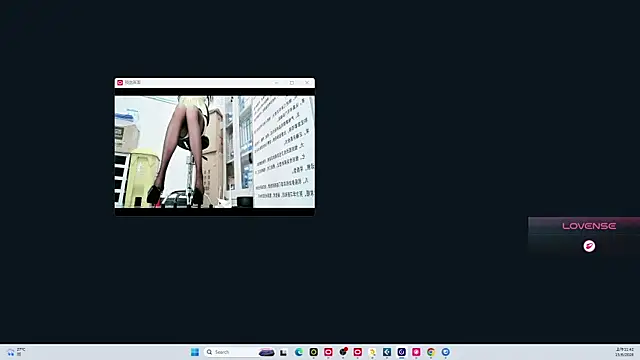Click the search highlight image in Search box
This screenshot has width=640, height=360.
[x=267, y=352]
